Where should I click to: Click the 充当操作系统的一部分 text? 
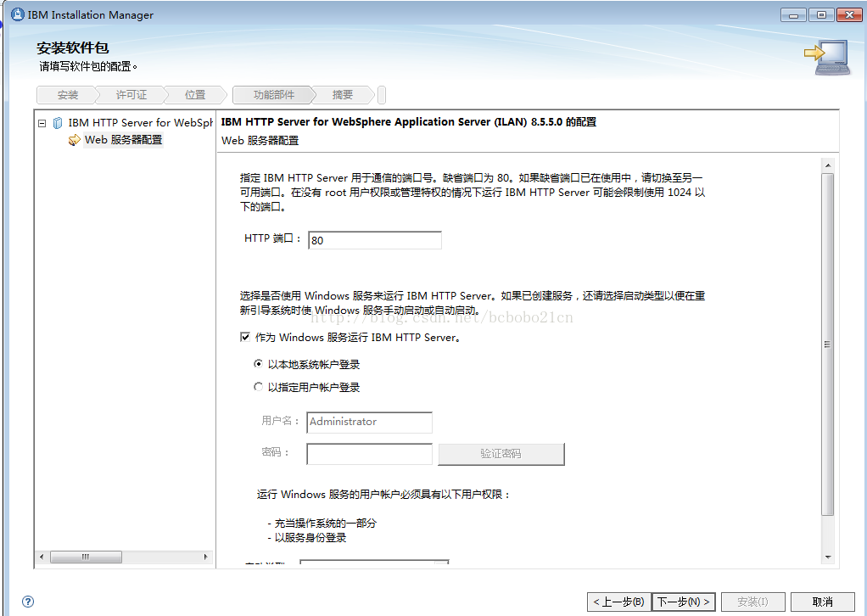[326, 524]
